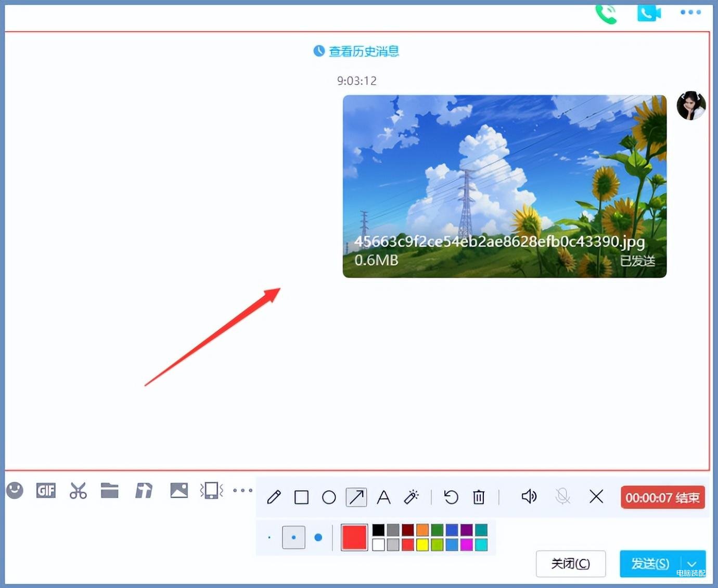Pick the purple color swatch
The image size is (718, 588).
467,530
